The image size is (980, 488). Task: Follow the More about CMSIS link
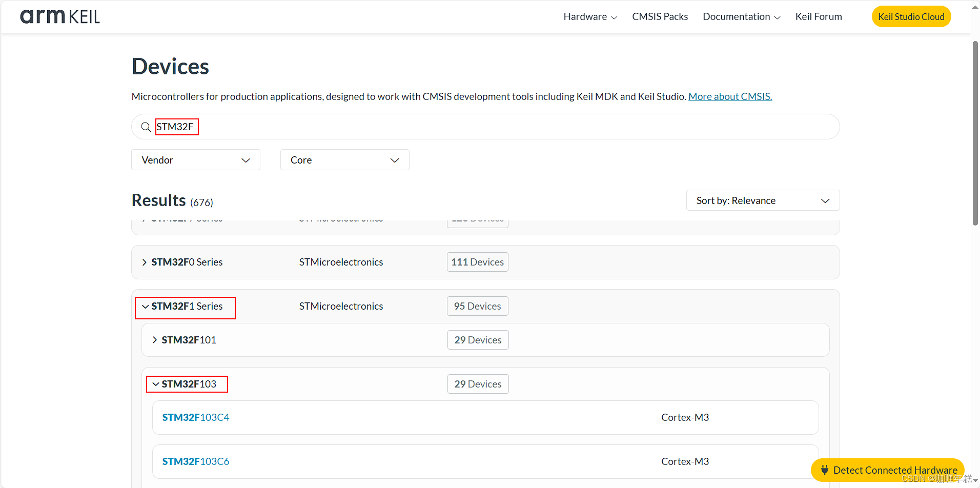pyautogui.click(x=730, y=96)
